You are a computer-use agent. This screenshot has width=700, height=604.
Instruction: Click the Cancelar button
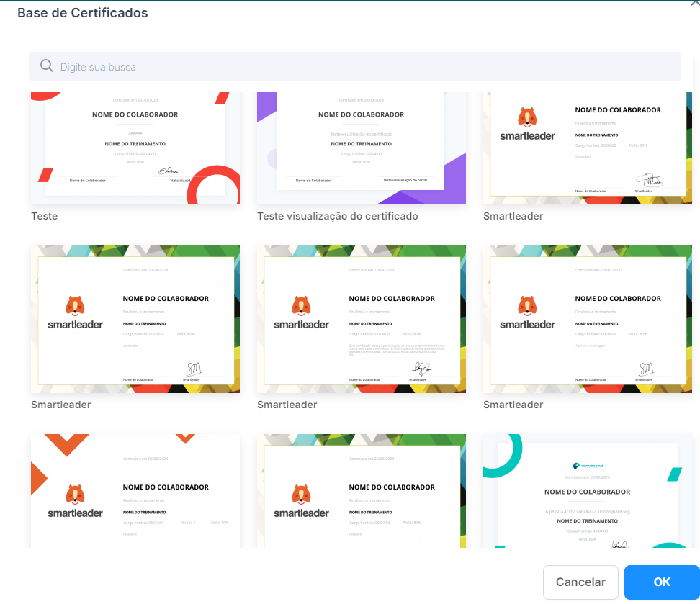click(580, 582)
